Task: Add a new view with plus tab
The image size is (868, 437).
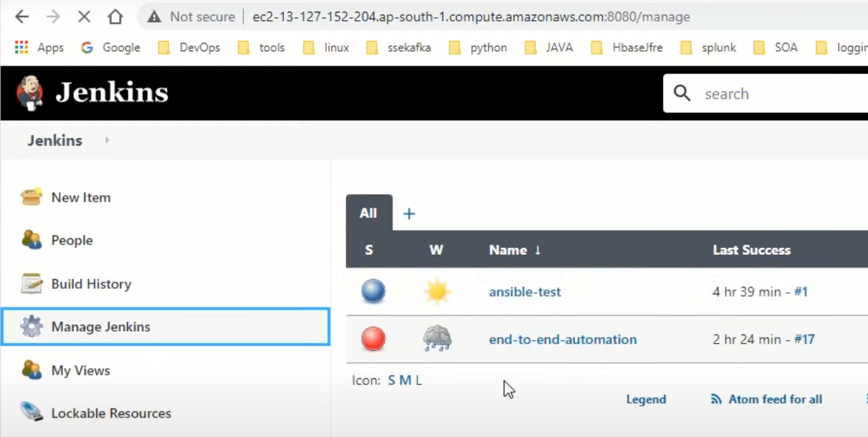Action: [x=409, y=214]
